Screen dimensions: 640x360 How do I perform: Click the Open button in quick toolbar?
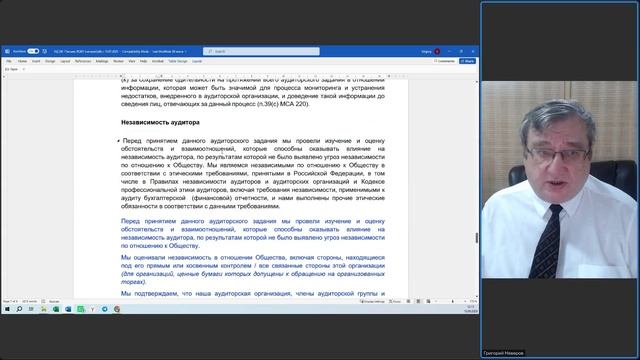pyautogui.click(x=11, y=69)
